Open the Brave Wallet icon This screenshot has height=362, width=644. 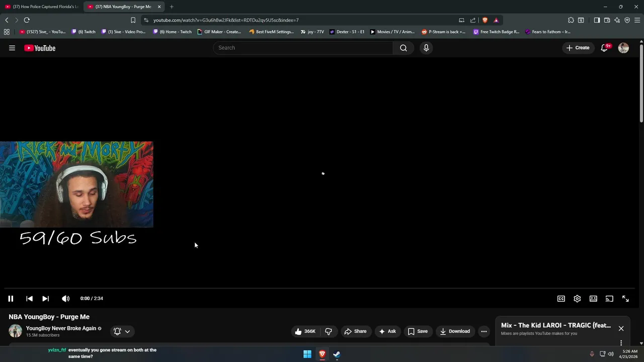[607, 20]
